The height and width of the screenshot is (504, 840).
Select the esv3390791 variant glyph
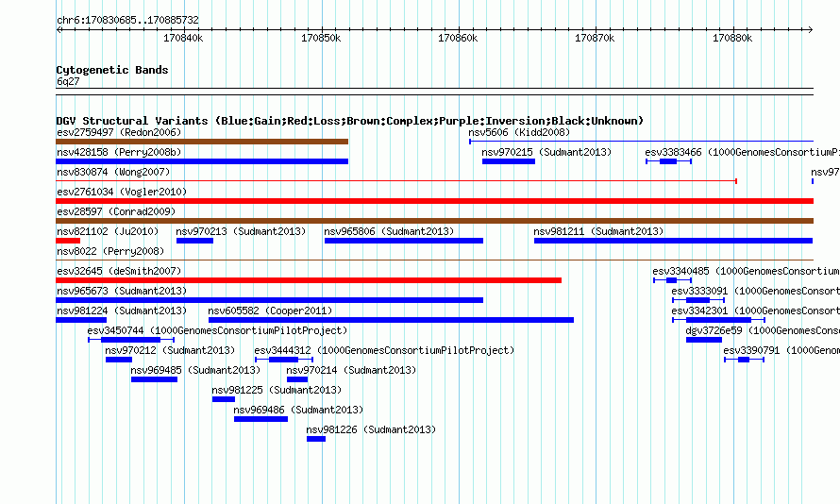pos(744,360)
